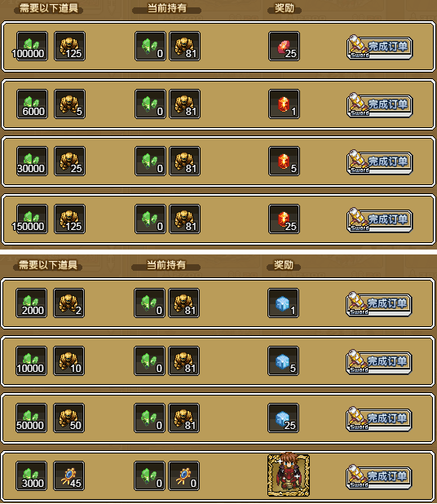Screen dimensions: 437x504
Task: Select the golden golem icon requiring 50
Action: [69, 418]
